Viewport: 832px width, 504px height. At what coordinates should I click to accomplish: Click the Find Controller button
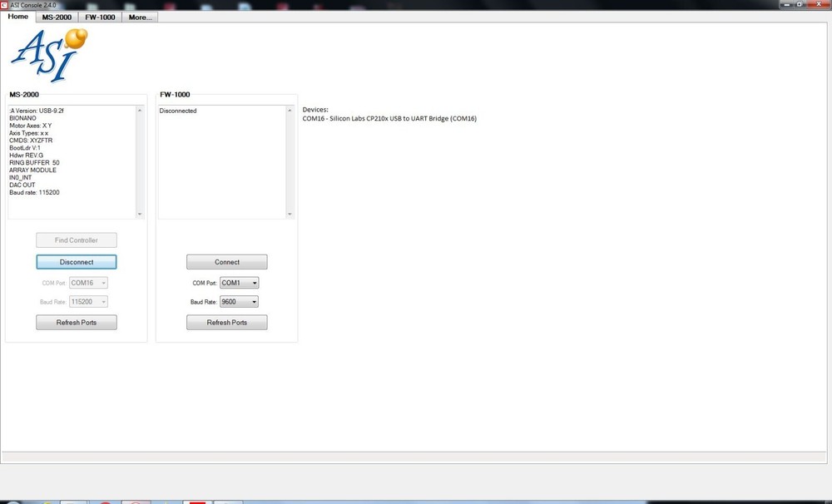click(x=77, y=240)
